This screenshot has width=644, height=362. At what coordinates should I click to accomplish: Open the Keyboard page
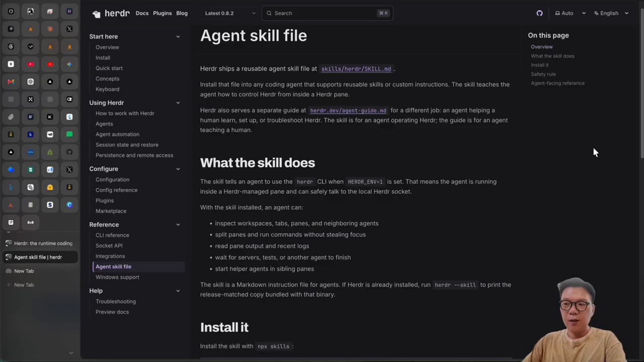click(108, 89)
